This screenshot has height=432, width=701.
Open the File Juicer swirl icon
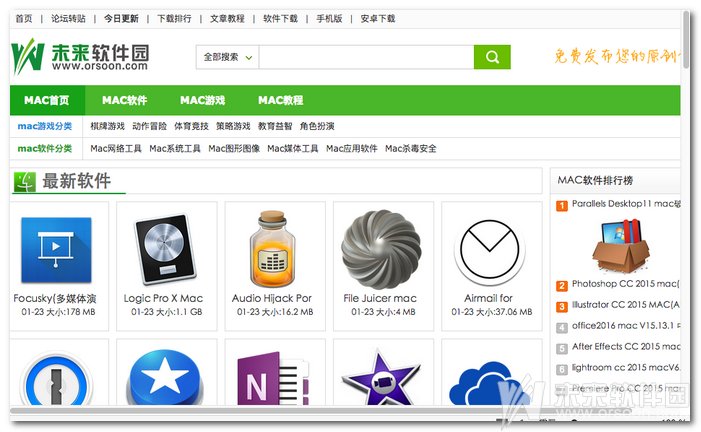pos(381,250)
